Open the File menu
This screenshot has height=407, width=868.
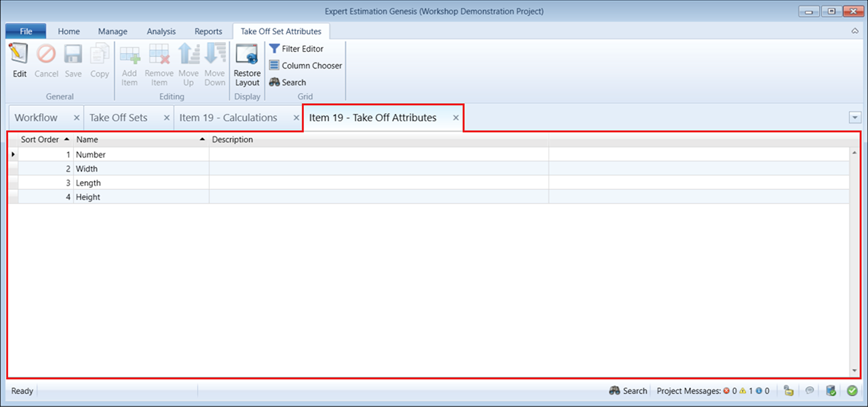26,31
